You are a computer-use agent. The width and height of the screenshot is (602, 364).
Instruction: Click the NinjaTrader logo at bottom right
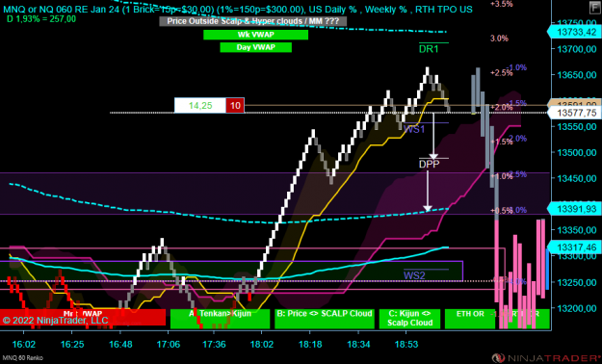tap(546, 358)
